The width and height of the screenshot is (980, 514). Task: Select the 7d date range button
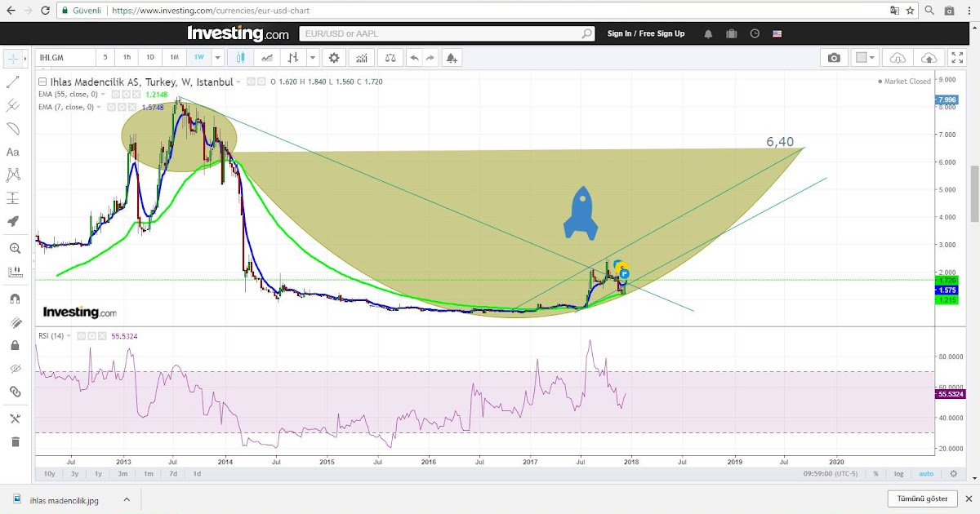(x=172, y=473)
